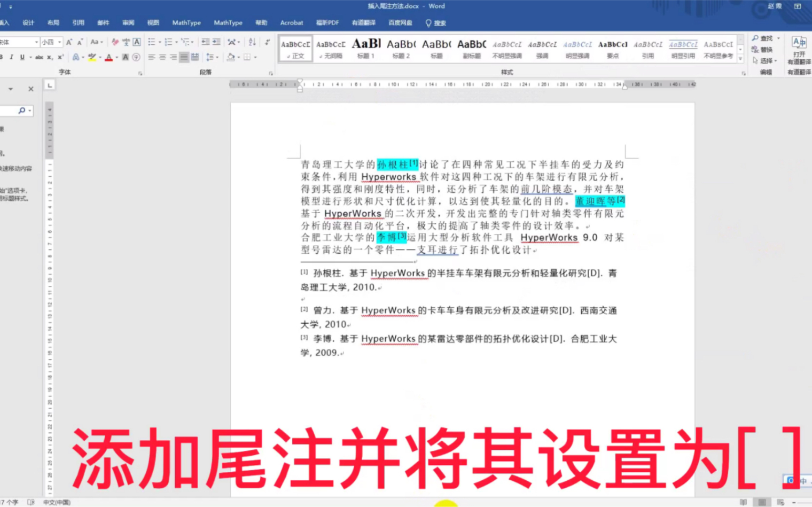Open the 百度网盘 tab
812x507 pixels.
[x=400, y=23]
